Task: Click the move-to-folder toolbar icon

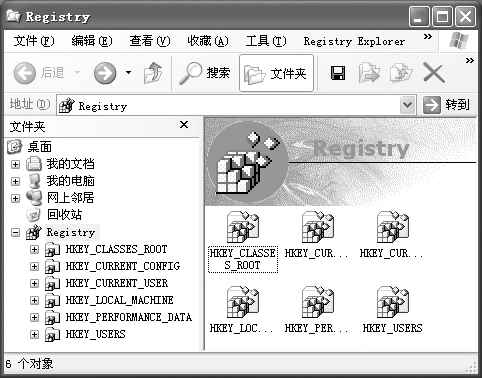Action: (x=369, y=73)
